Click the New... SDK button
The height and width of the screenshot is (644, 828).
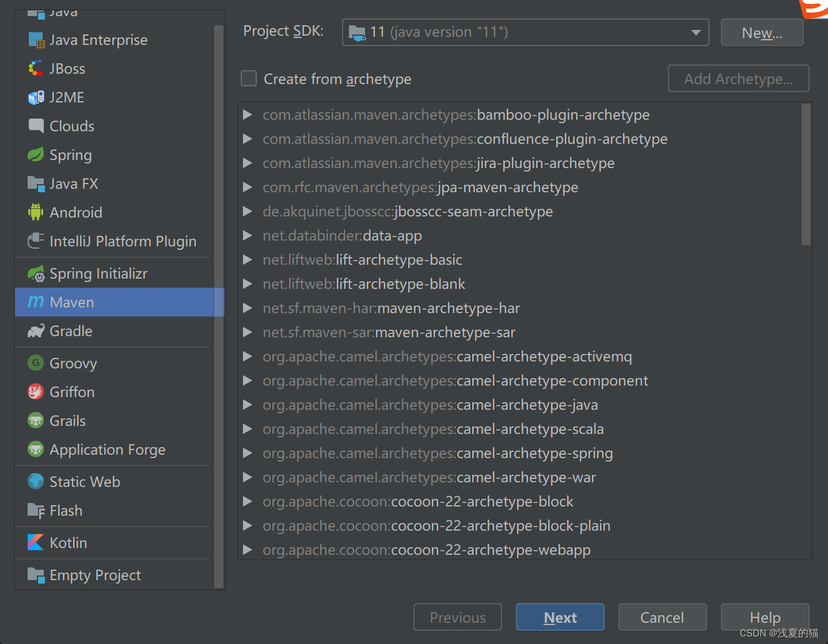point(762,32)
